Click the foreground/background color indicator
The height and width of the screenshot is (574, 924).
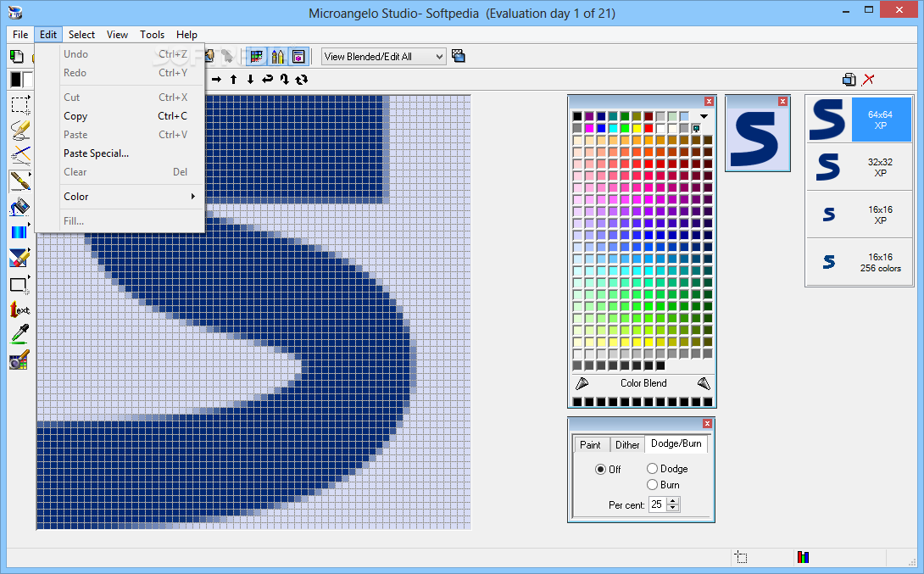(x=20, y=80)
